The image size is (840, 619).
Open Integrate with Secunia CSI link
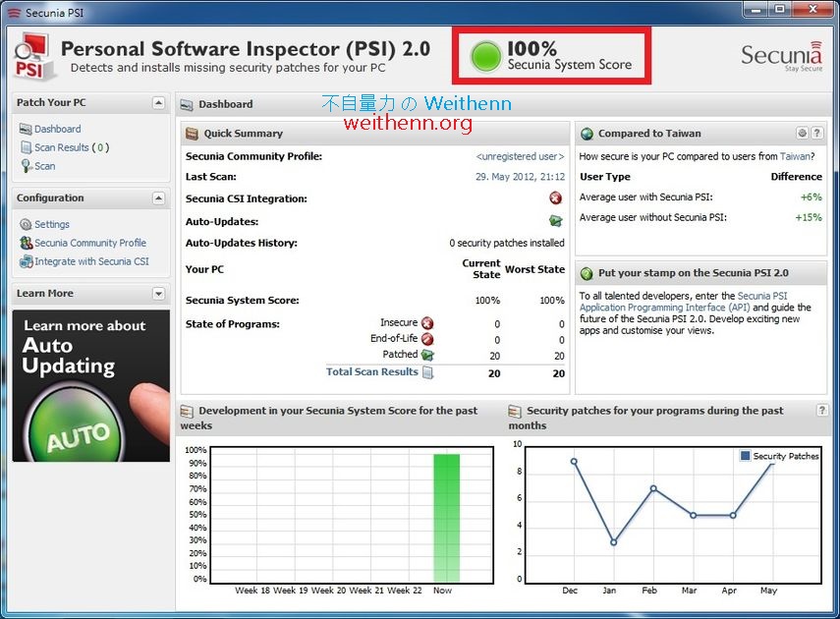(x=91, y=261)
